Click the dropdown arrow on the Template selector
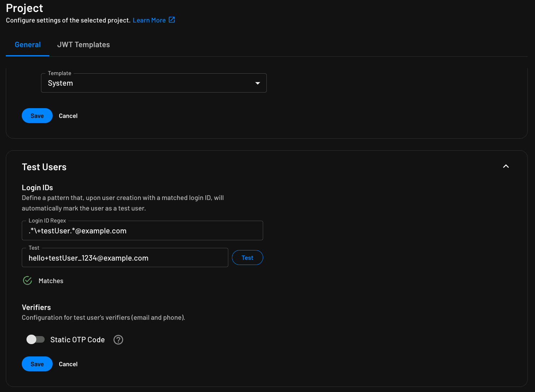 (258, 83)
